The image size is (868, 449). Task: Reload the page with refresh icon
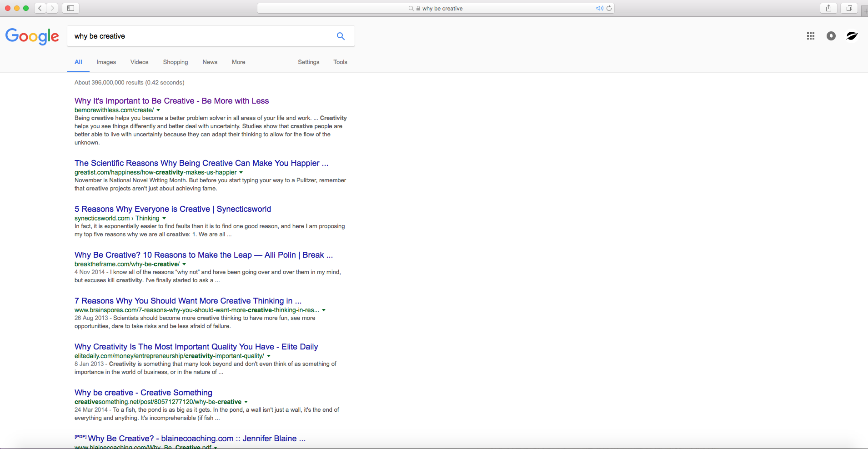click(x=609, y=8)
